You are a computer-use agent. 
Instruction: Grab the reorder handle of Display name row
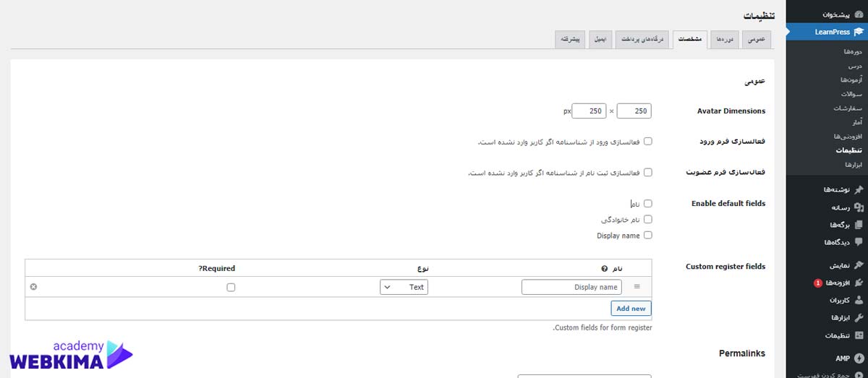637,287
